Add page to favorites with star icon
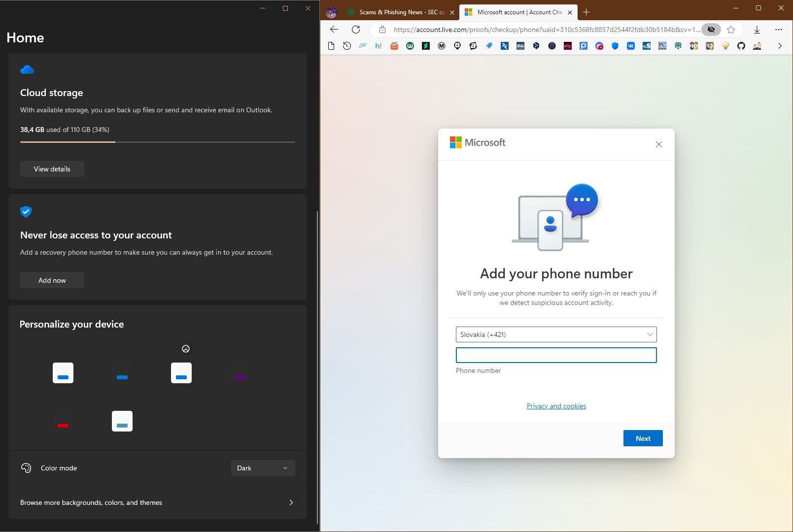The width and height of the screenshot is (793, 532). (731, 30)
